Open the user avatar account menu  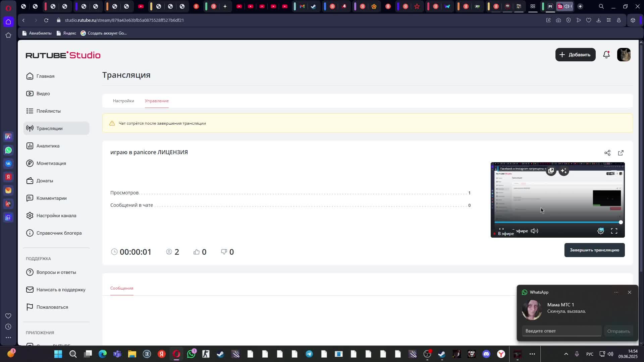(624, 55)
